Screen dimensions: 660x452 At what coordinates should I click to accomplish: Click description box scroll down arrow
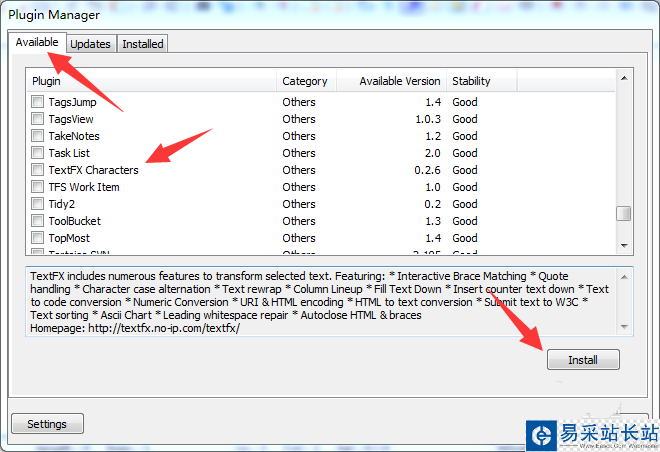[x=624, y=327]
